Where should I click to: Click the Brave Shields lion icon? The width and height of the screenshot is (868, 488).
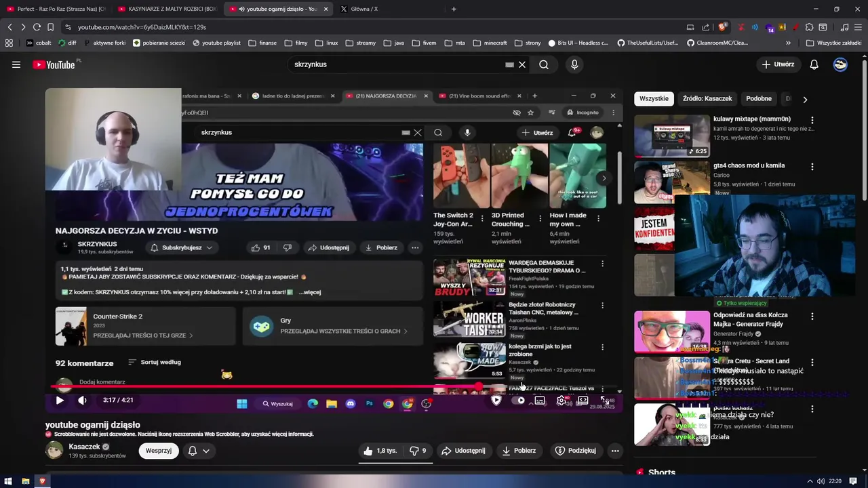[x=723, y=27]
